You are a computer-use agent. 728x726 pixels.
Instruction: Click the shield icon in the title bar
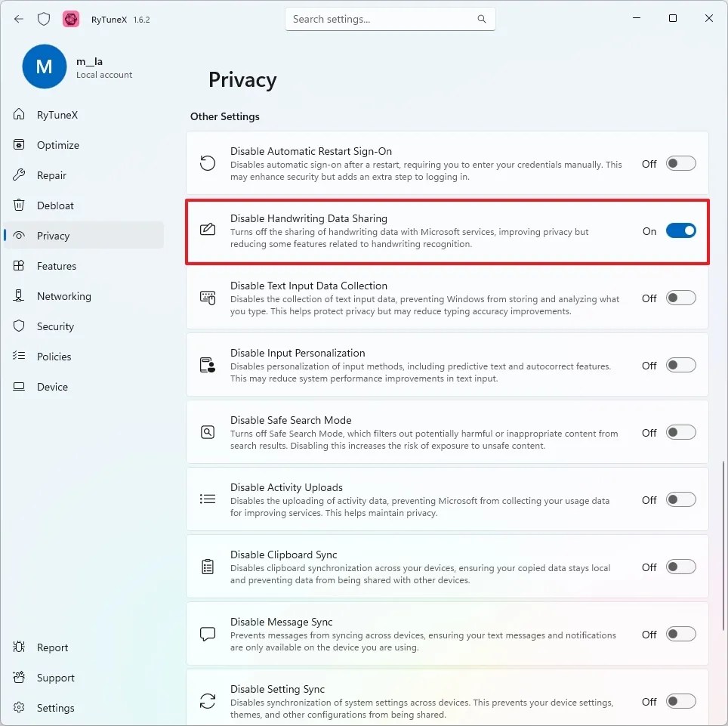(x=44, y=19)
